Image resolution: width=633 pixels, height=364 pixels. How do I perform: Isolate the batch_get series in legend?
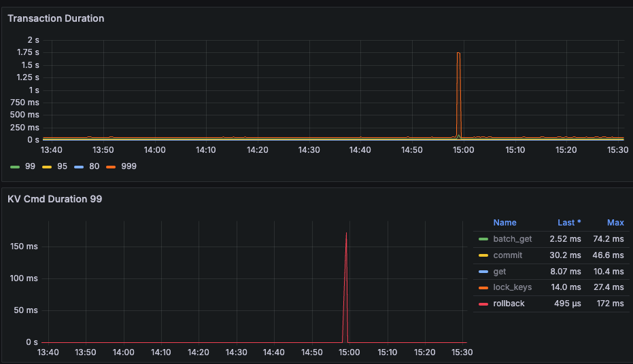(512, 239)
